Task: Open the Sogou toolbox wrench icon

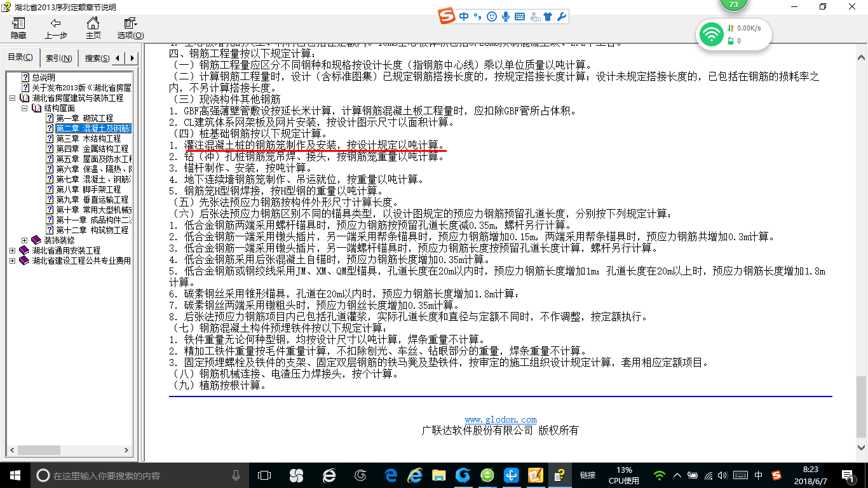Action: [561, 17]
